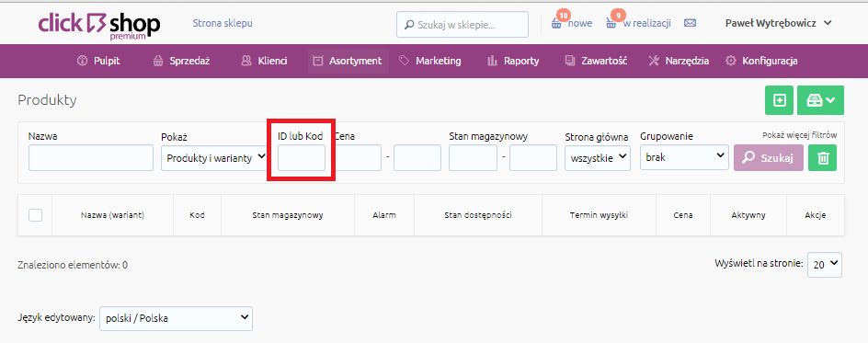Image resolution: width=868 pixels, height=343 pixels.
Task: Open the Marketing menu
Action: 430,61
